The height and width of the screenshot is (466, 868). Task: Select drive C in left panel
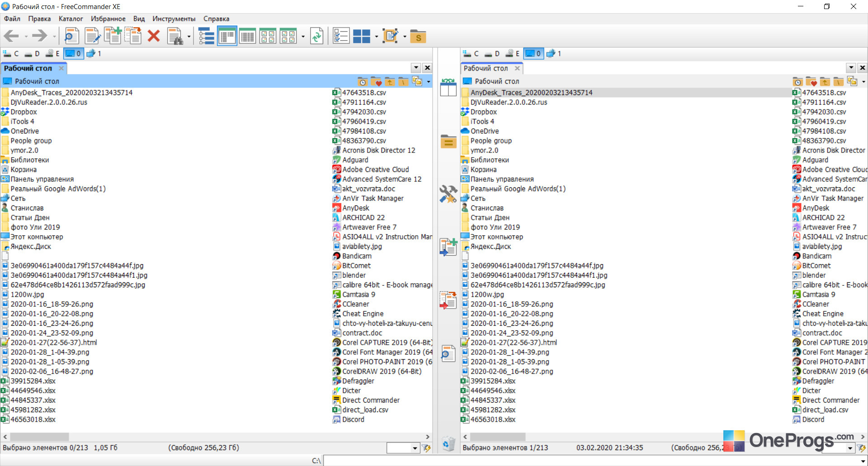coord(11,53)
